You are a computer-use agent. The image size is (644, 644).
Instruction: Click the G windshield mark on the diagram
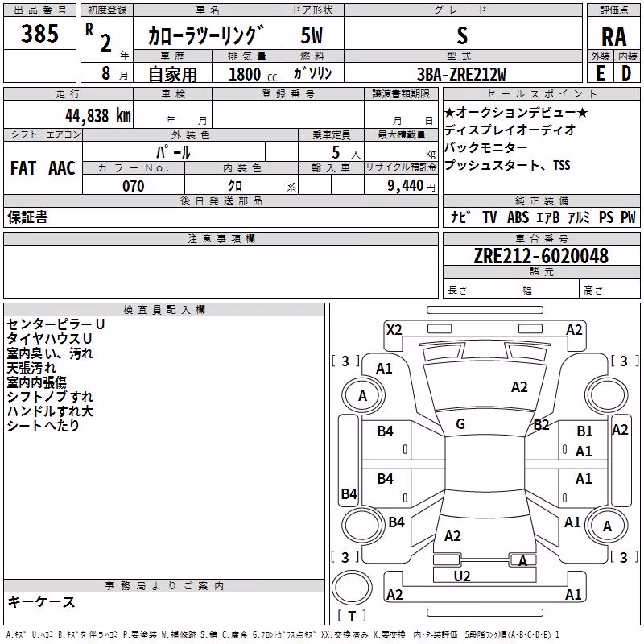[460, 424]
